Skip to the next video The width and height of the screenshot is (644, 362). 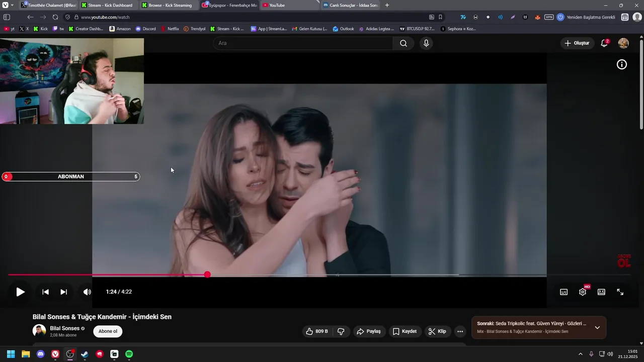(63, 292)
